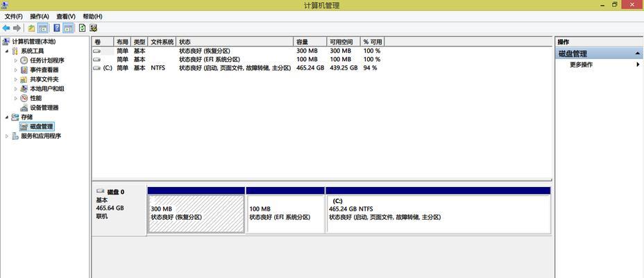Click the 设备管理器 icon
The height and width of the screenshot is (278, 644).
click(24, 108)
